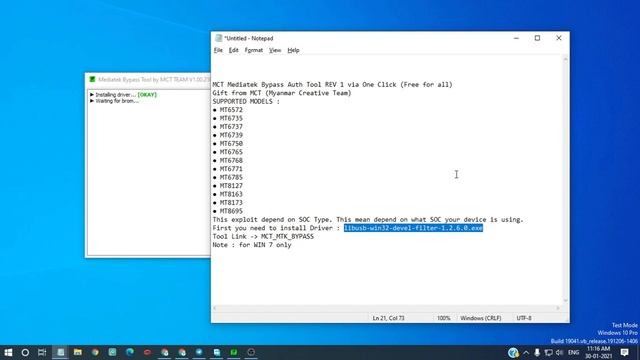The image size is (640, 360).
Task: Click the 'Gift from MCT' line
Action: tap(282, 93)
